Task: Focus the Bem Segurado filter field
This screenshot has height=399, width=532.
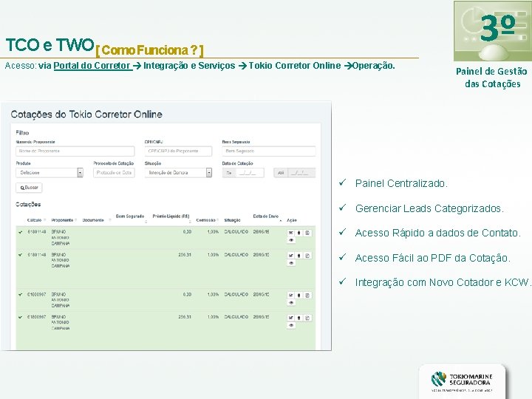Action: (269, 151)
